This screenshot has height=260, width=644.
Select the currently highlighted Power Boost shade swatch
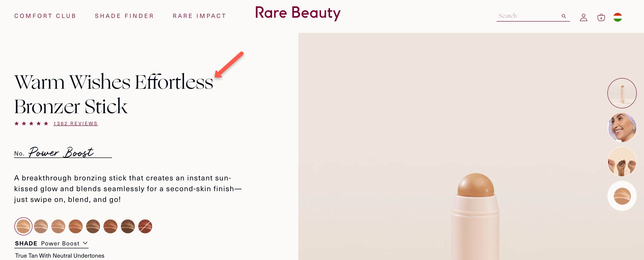(23, 226)
